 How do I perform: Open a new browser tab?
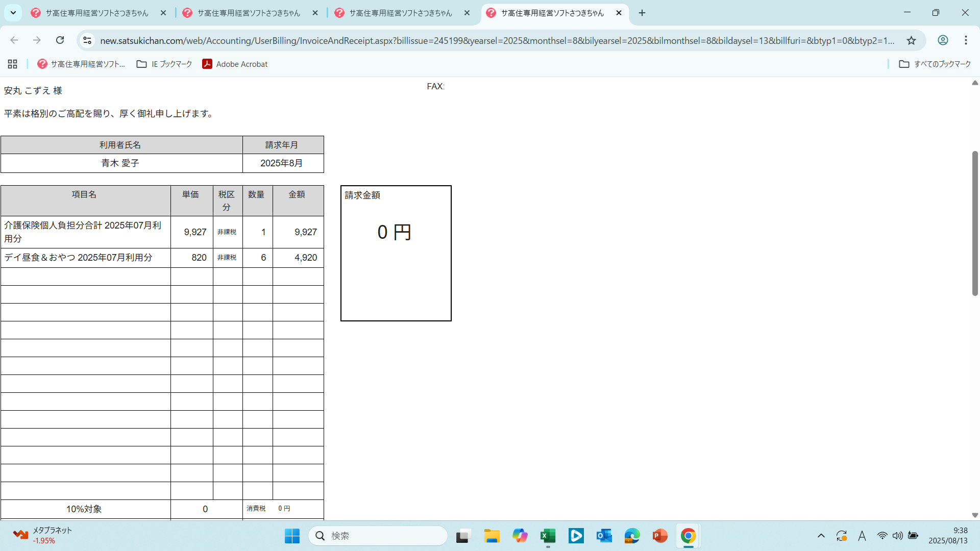click(x=642, y=13)
